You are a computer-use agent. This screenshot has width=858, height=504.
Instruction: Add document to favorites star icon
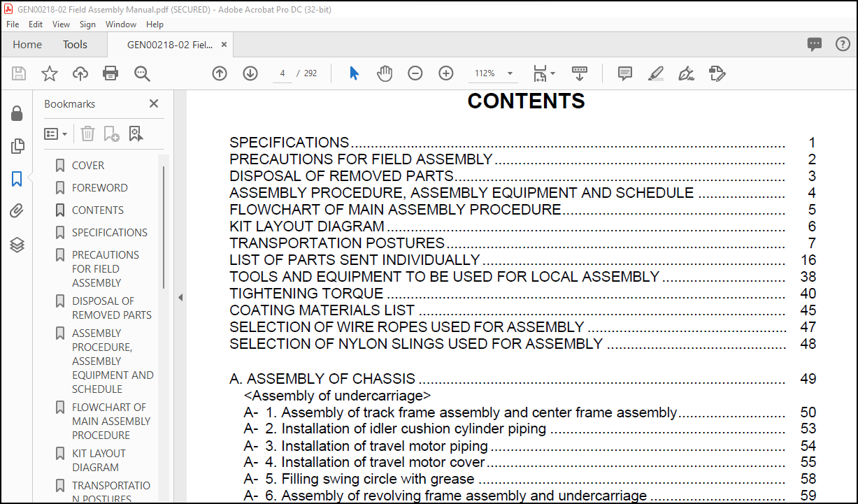pyautogui.click(x=50, y=73)
